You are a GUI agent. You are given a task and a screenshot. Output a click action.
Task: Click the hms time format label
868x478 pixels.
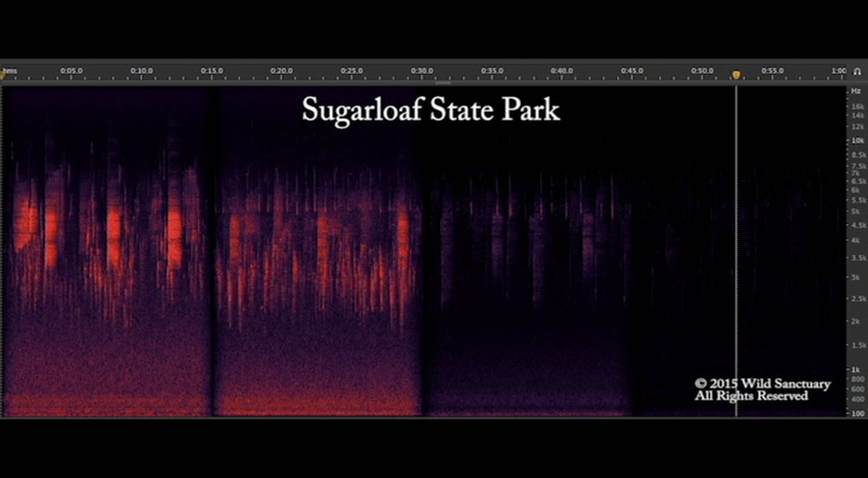click(x=10, y=71)
